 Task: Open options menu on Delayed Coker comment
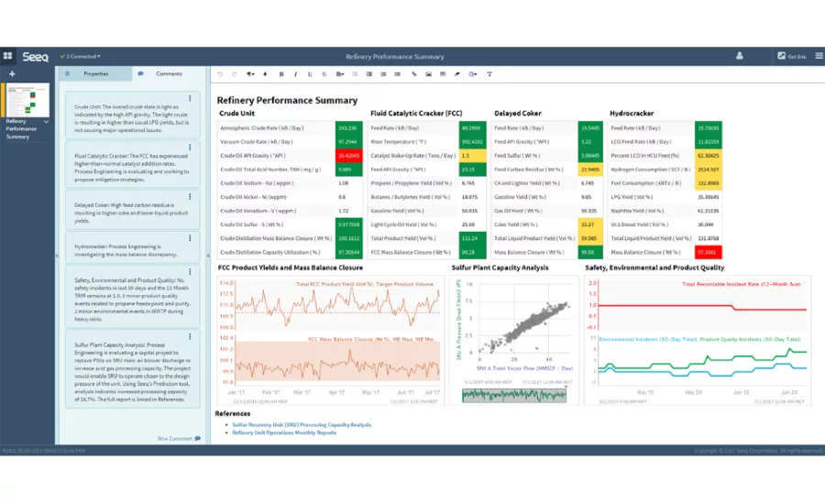190,197
